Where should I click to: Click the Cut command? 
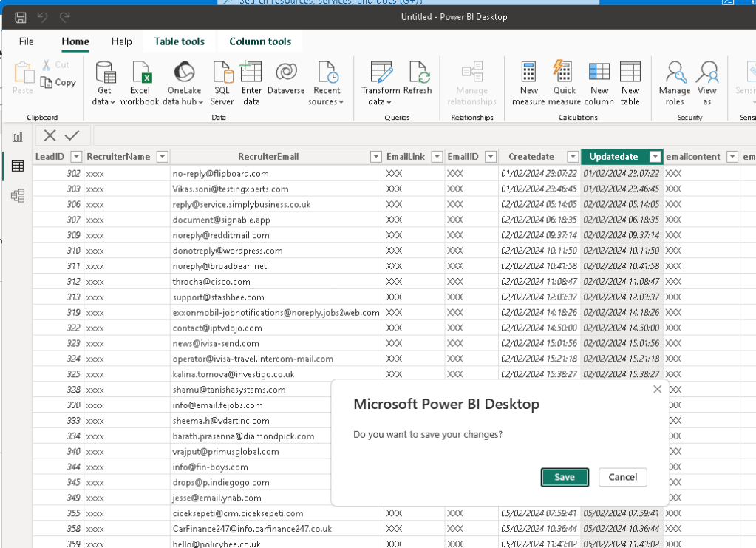pyautogui.click(x=56, y=64)
